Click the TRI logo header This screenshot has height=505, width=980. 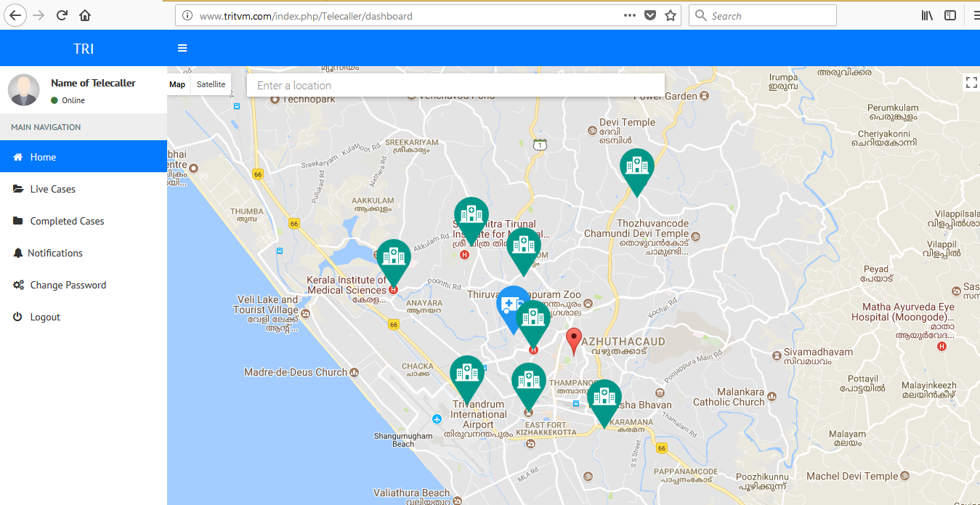pos(84,49)
